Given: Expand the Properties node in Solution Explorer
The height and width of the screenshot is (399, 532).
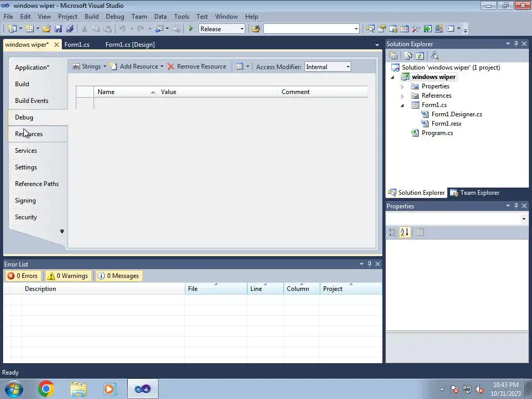Looking at the screenshot, I should 403,87.
